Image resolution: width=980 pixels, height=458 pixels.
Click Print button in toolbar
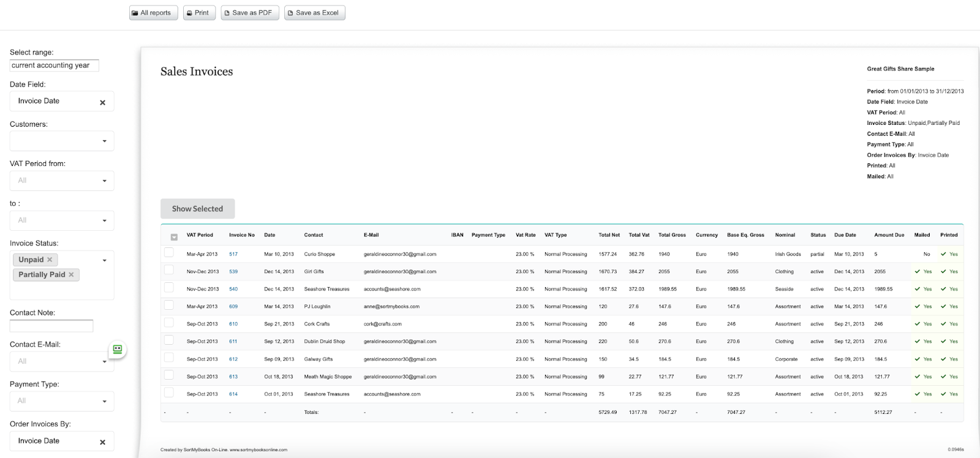(x=199, y=13)
